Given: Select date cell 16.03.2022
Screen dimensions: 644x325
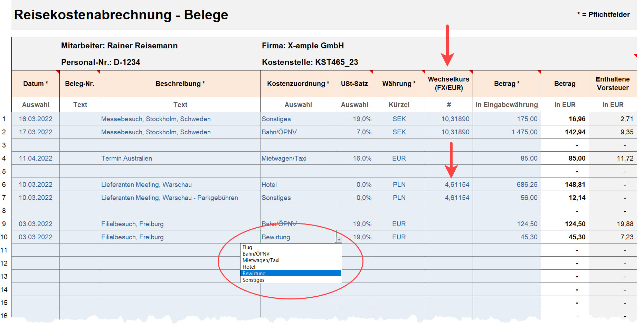Looking at the screenshot, I should pyautogui.click(x=36, y=119).
